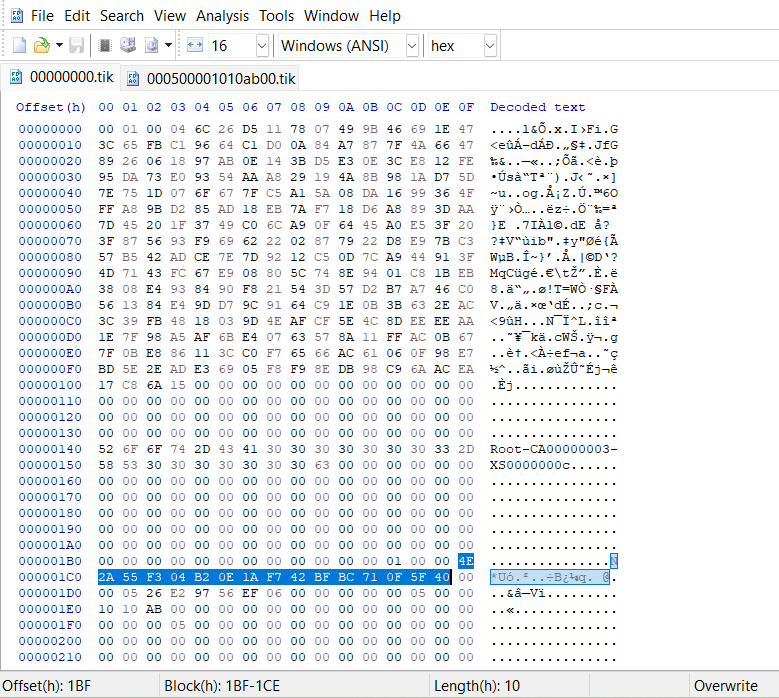Select offset row 00000000
Image resolution: width=779 pixels, height=698 pixels.
click(x=50, y=129)
